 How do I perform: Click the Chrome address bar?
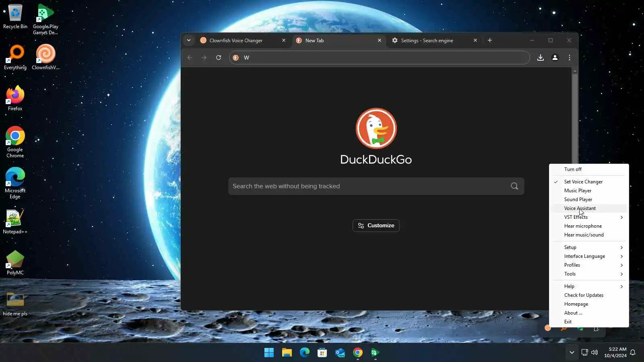(379, 58)
